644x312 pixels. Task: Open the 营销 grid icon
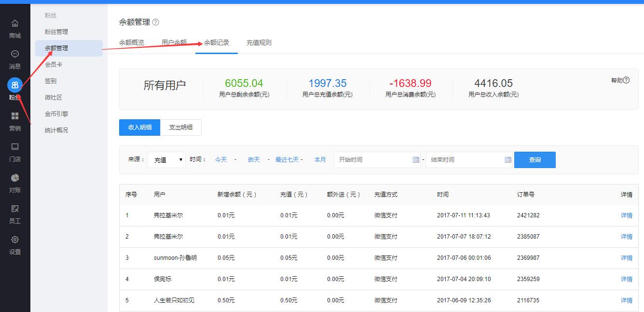(15, 116)
